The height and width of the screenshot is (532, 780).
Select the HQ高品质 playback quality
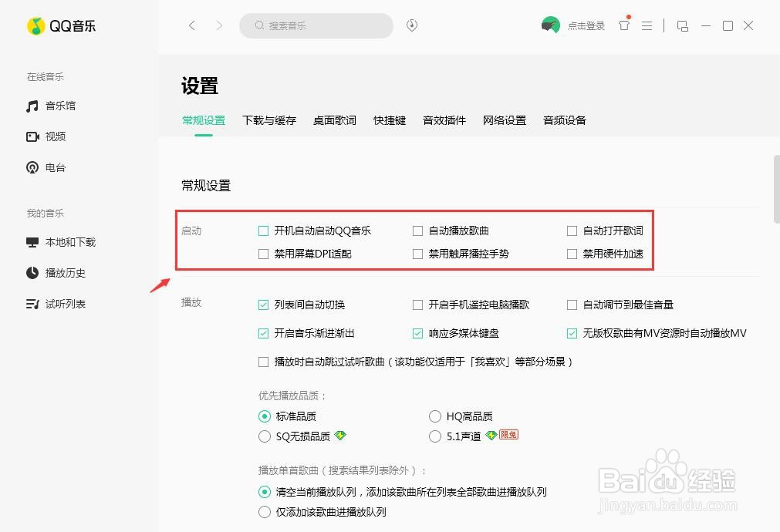pyautogui.click(x=434, y=416)
